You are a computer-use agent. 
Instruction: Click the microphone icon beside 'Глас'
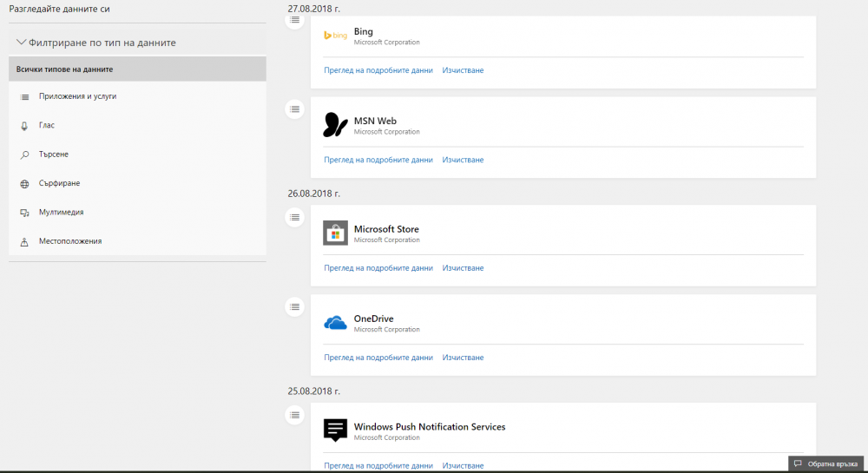[24, 126]
